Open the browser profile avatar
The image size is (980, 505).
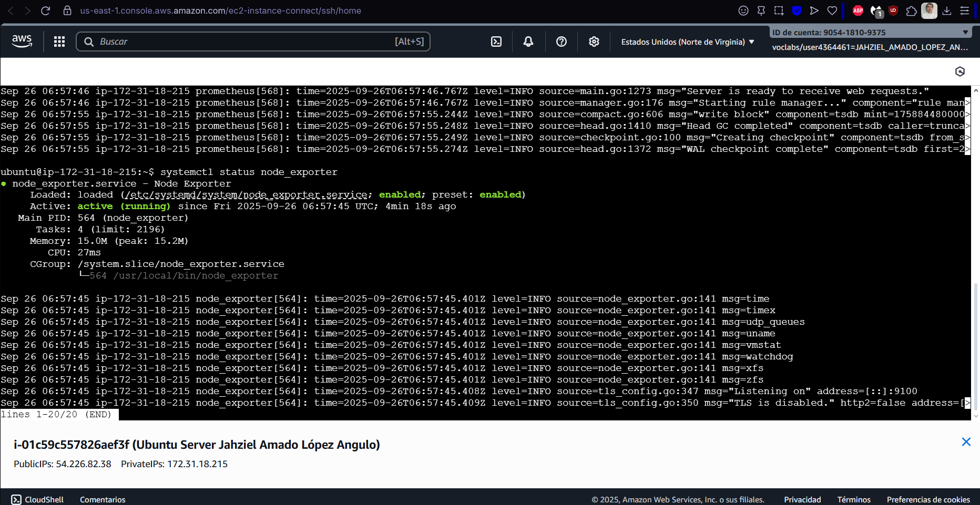coord(929,11)
